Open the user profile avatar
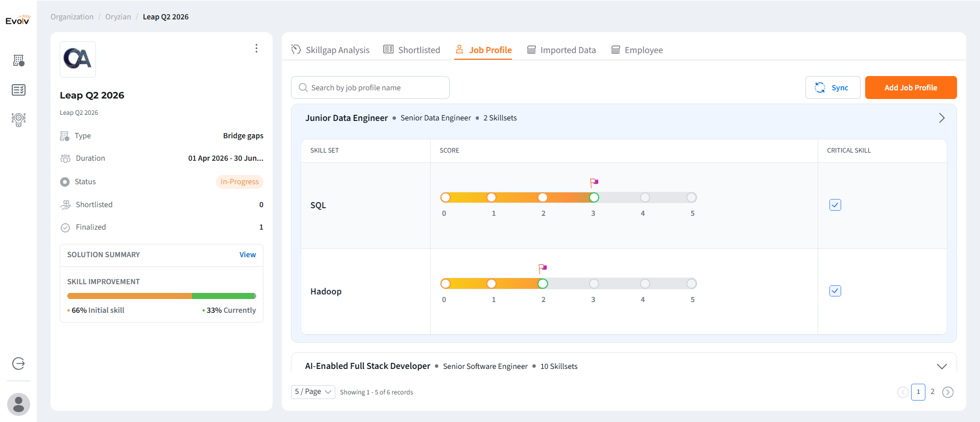 pyautogui.click(x=19, y=404)
